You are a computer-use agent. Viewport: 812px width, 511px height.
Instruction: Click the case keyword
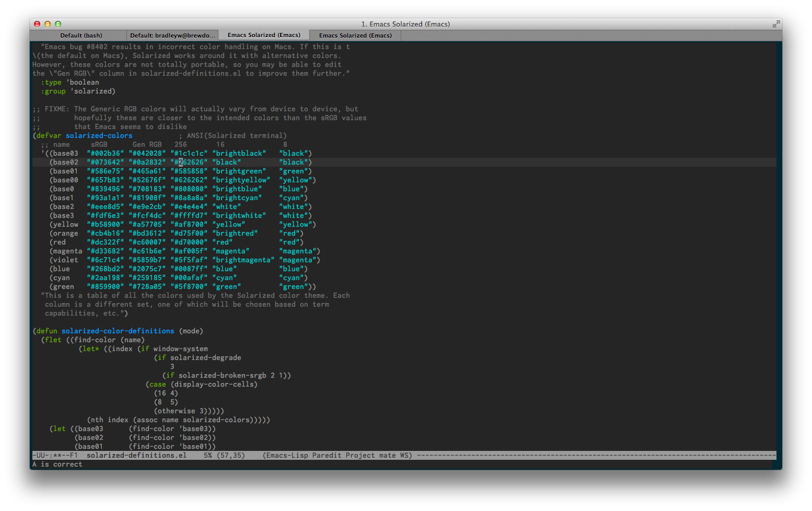coord(158,385)
